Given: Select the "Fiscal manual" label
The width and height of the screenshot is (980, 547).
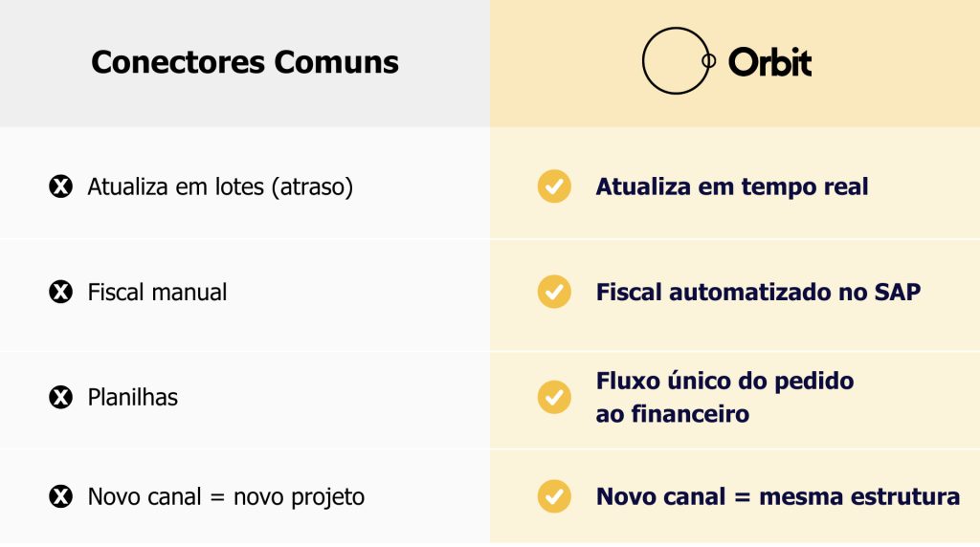Looking at the screenshot, I should pyautogui.click(x=157, y=293).
